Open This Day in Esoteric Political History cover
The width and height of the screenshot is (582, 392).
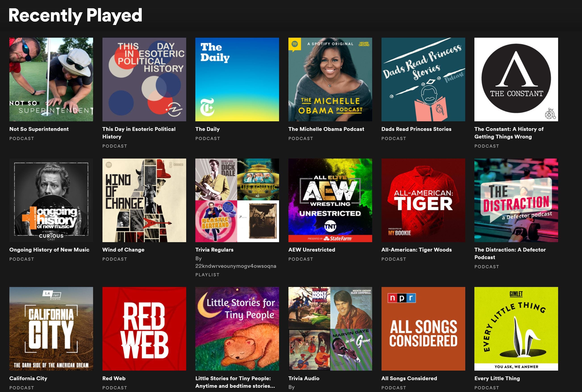click(x=144, y=80)
